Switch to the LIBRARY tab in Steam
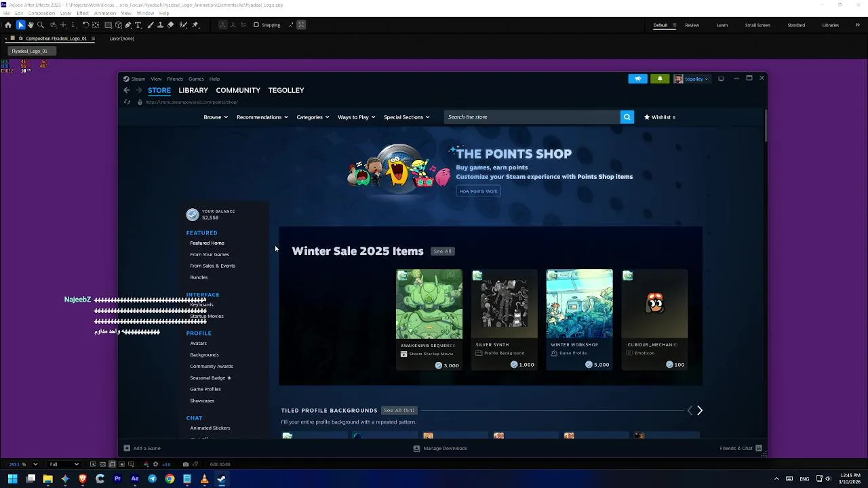Viewport: 868px width, 488px height. coord(193,90)
